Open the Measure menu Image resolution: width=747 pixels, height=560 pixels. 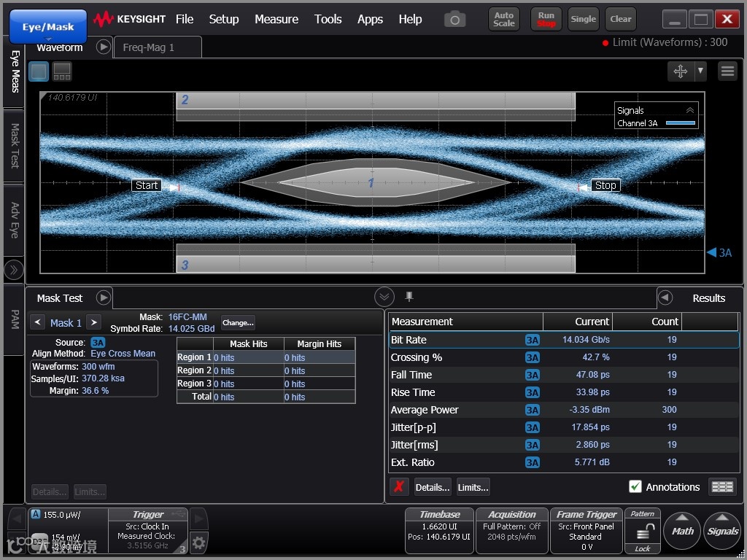pos(276,19)
